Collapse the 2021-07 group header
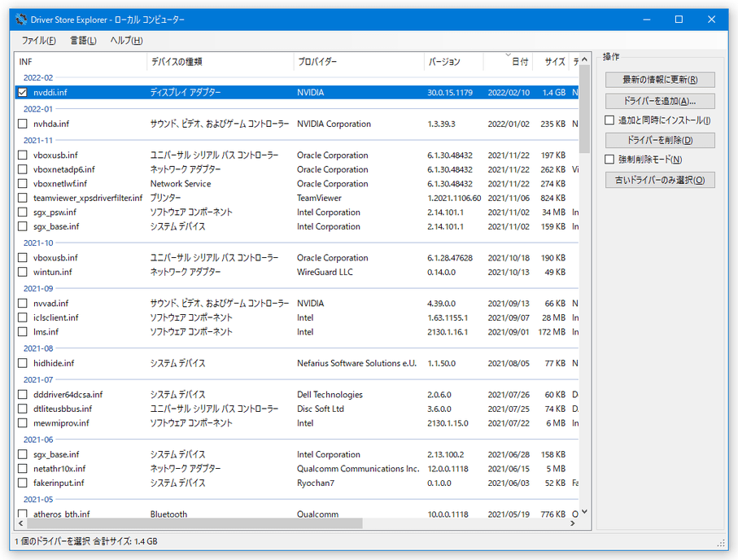The image size is (738, 560). (38, 379)
